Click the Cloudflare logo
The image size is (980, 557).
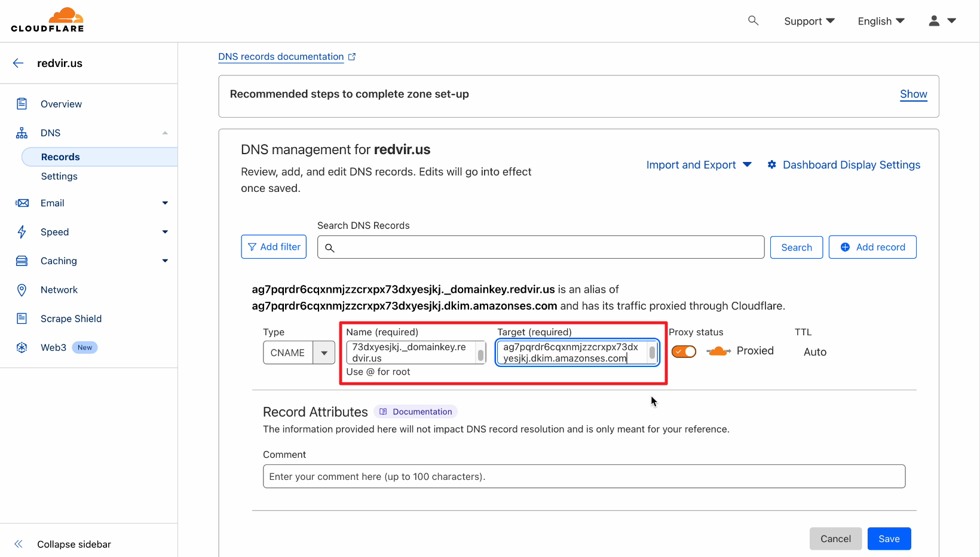tap(48, 20)
